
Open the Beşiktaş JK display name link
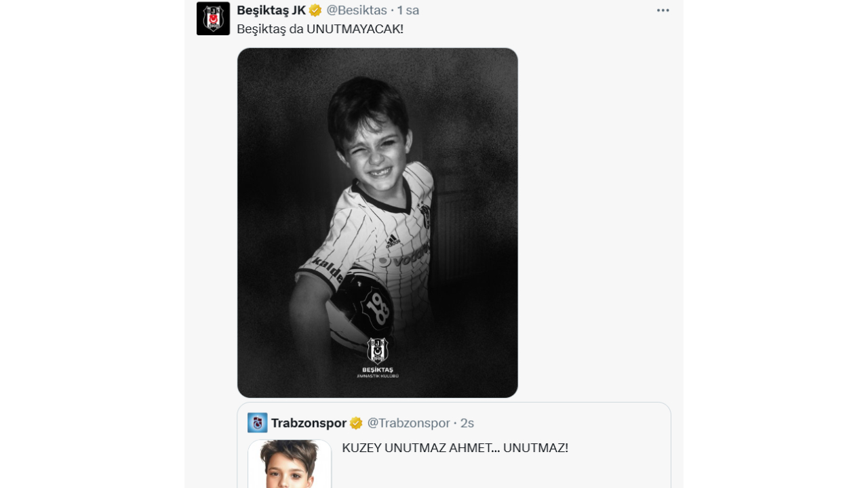(271, 10)
